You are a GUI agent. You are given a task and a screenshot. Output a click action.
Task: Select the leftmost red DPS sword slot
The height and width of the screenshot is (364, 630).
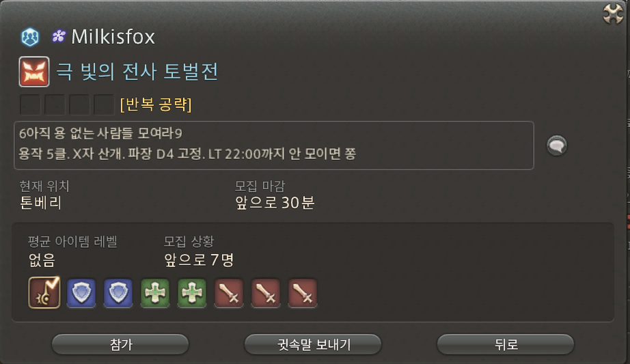point(229,293)
